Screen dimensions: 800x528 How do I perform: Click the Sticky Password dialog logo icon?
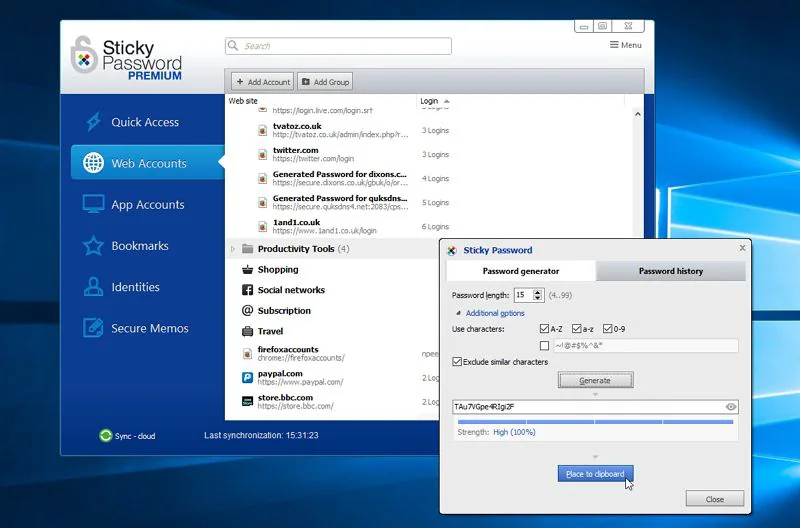(452, 250)
